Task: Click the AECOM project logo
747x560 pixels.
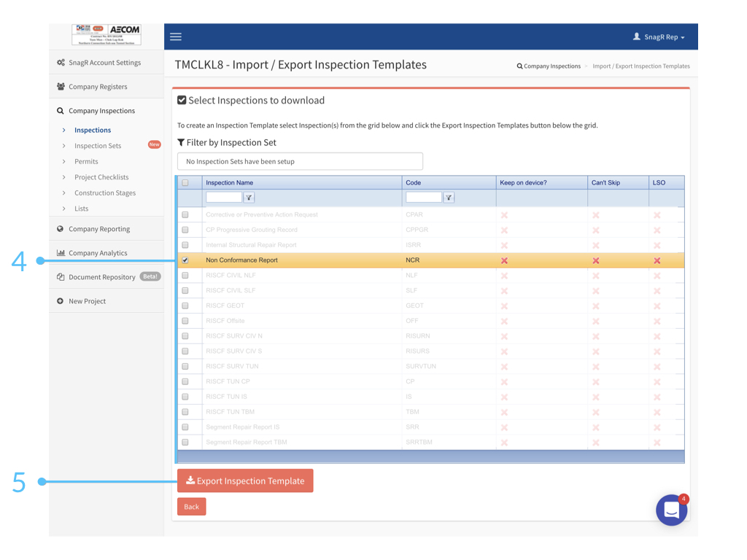Action: point(107,34)
